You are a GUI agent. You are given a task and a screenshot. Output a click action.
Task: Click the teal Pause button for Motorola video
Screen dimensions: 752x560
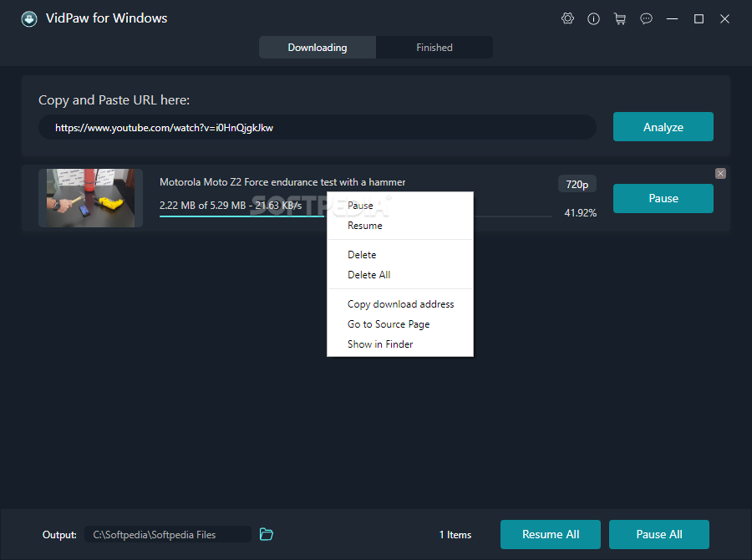tap(663, 198)
